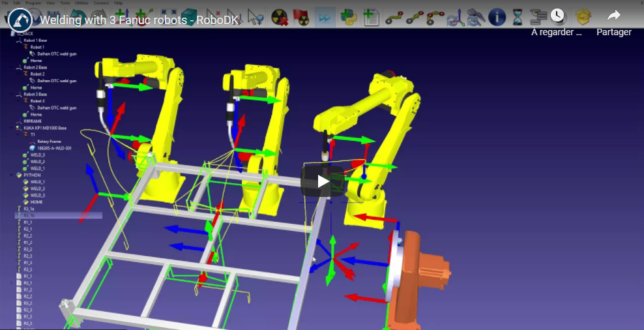Select Robot 3 in the station tree
Image resolution: width=644 pixels, height=330 pixels.
37,100
